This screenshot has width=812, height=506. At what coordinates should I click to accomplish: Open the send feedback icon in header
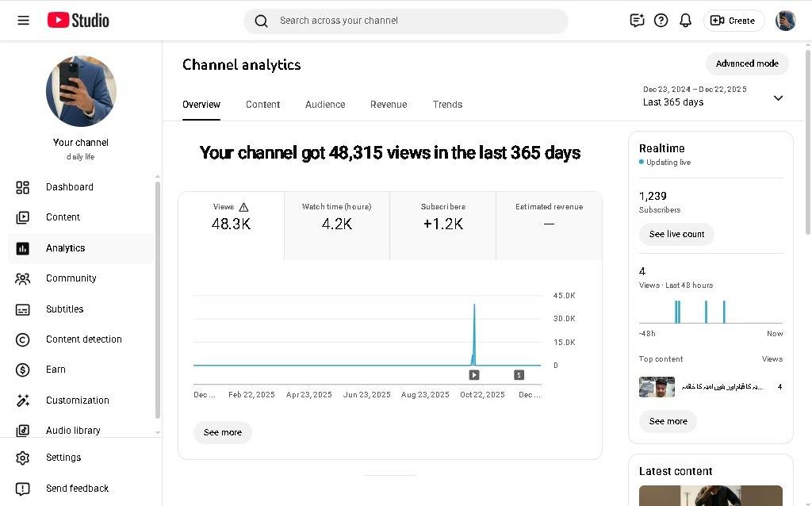point(637,21)
